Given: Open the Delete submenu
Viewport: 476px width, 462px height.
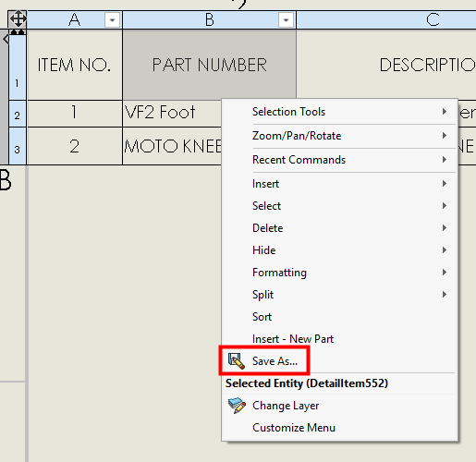Looking at the screenshot, I should (x=339, y=228).
